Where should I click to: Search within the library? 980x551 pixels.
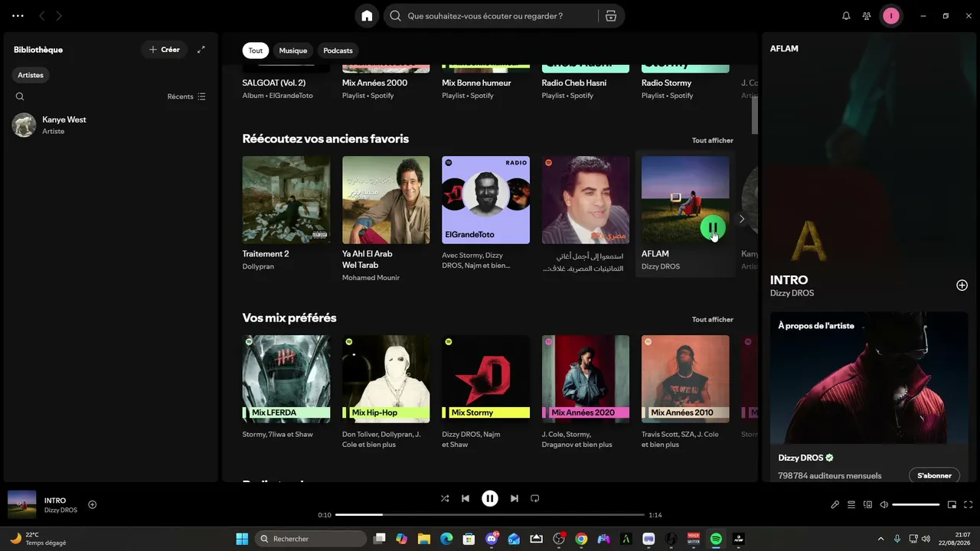[20, 96]
